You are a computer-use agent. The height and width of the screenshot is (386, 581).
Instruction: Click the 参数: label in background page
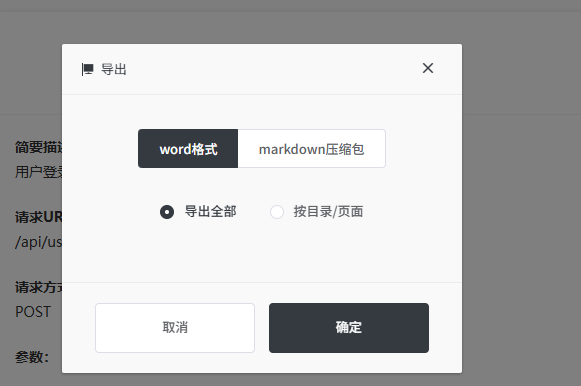click(x=32, y=357)
